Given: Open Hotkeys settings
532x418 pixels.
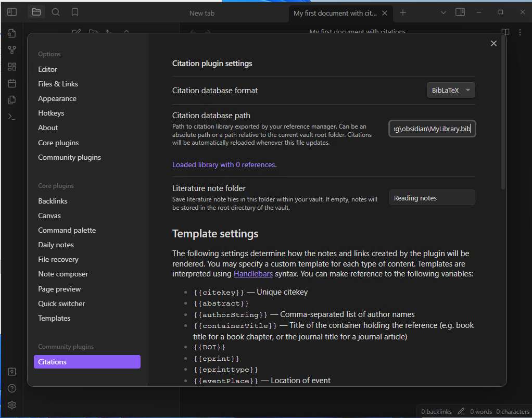Looking at the screenshot, I should pyautogui.click(x=51, y=113).
